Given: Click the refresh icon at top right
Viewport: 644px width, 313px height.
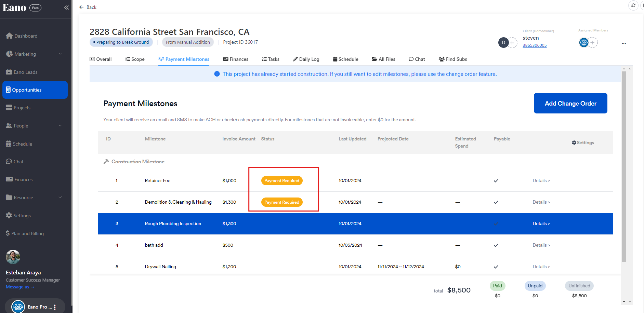Looking at the screenshot, I should pyautogui.click(x=633, y=5).
